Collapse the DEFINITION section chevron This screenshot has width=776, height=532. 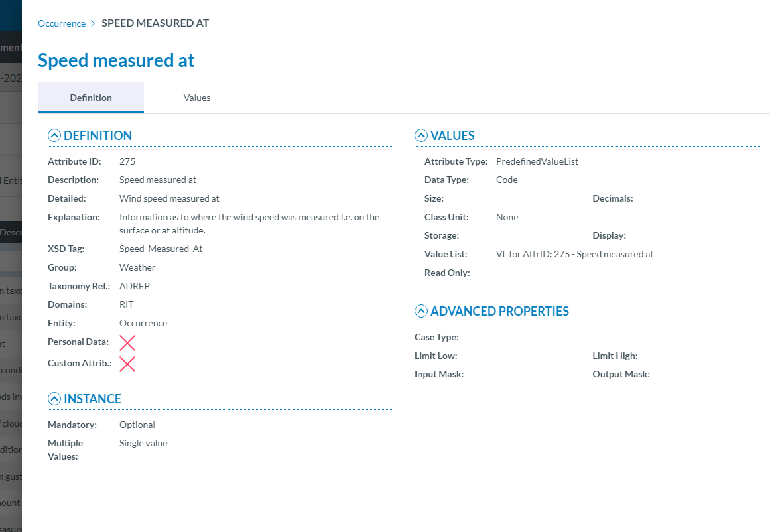[54, 136]
